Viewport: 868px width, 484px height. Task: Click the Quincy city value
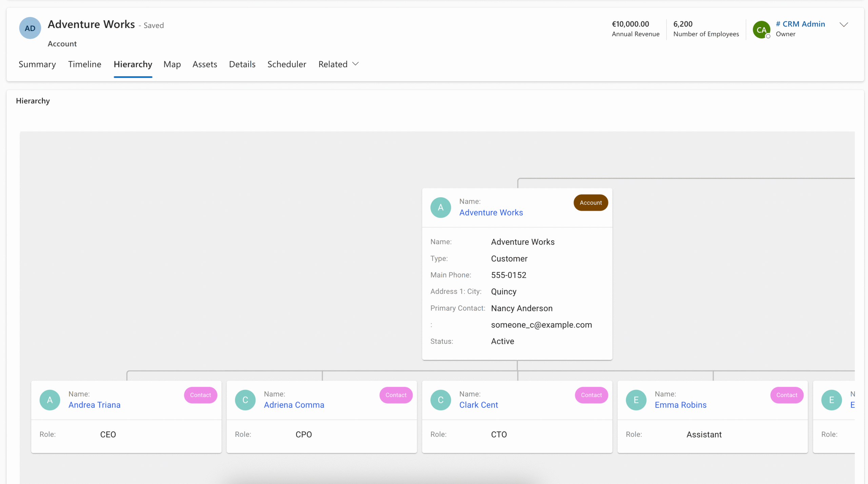[504, 292]
